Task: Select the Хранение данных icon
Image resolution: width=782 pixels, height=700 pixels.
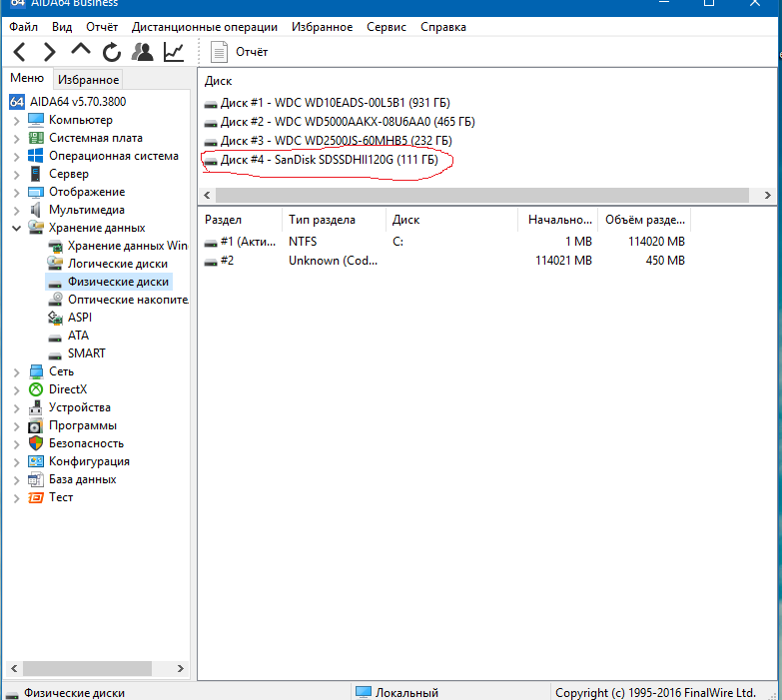Action: 36,228
